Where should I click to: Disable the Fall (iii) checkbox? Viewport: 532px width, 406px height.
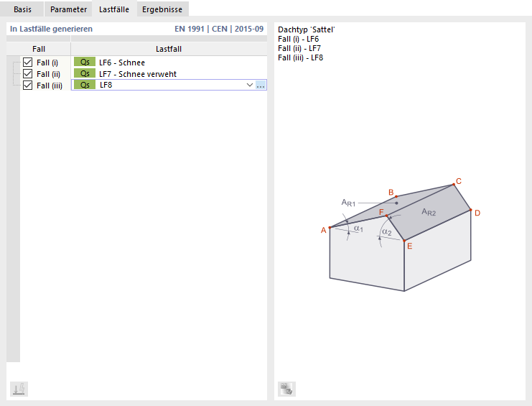point(27,86)
